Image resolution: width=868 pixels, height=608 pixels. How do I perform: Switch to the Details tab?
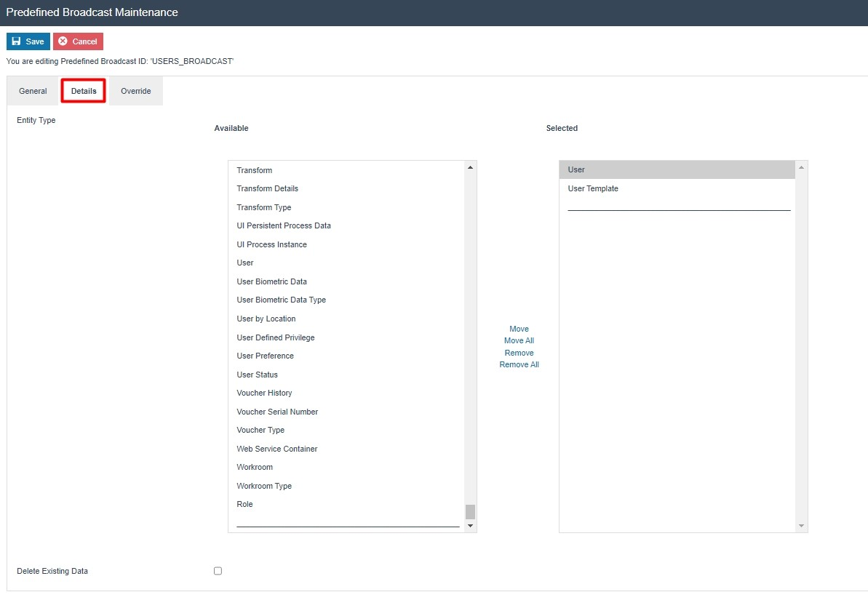82,91
